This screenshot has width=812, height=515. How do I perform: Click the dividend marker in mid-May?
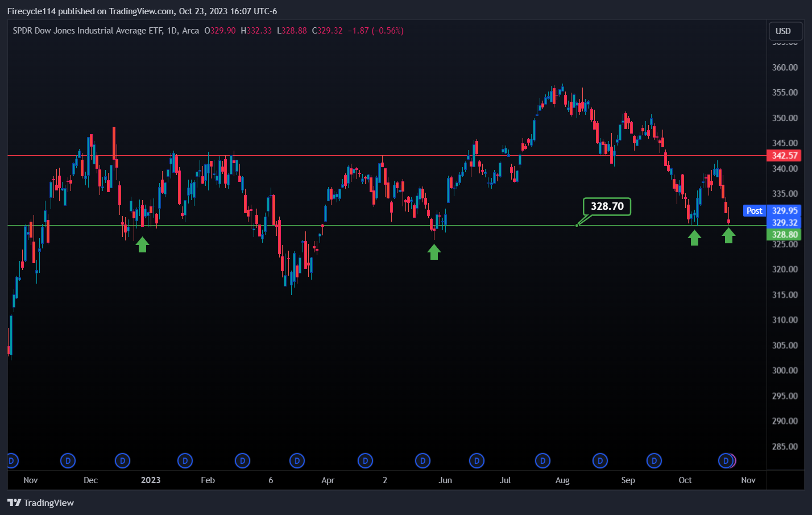coord(422,460)
